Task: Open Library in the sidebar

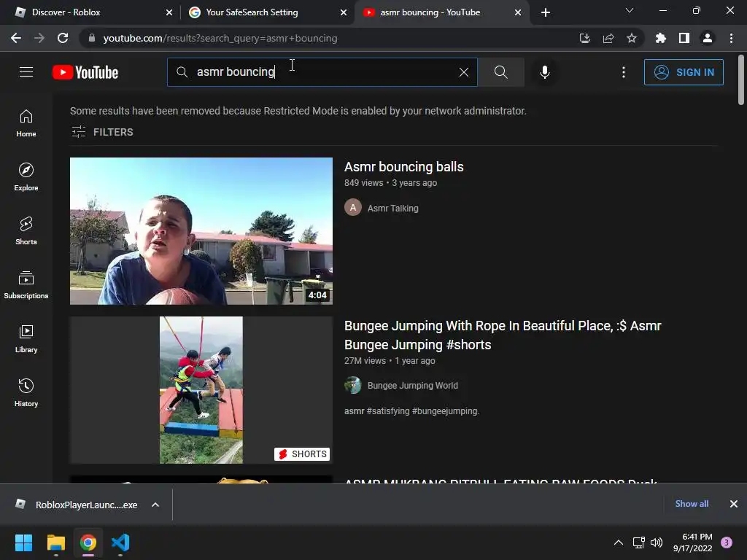Action: (26, 338)
